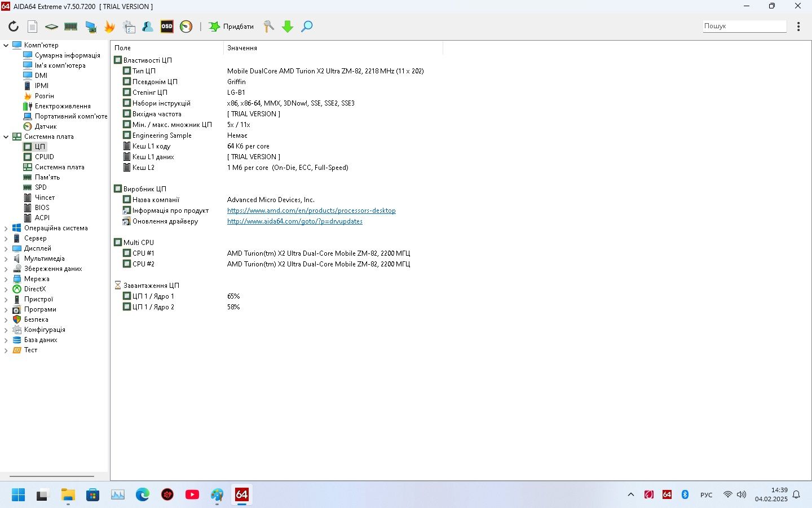812x508 pixels.
Task: Open the Report page icon
Action: [x=33, y=27]
